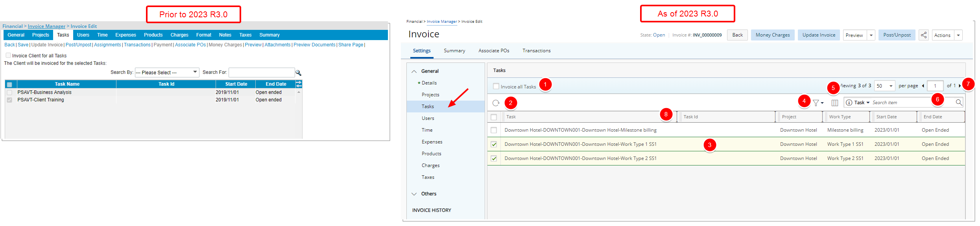Toggle PSAVT-Client Training row checkbox
Viewport: 980px width, 226px height.
click(9, 100)
